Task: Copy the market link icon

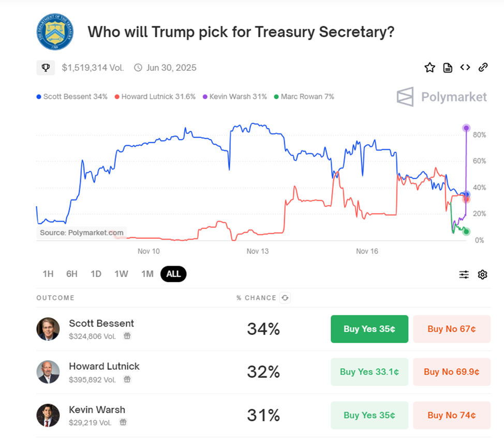Action: (483, 68)
